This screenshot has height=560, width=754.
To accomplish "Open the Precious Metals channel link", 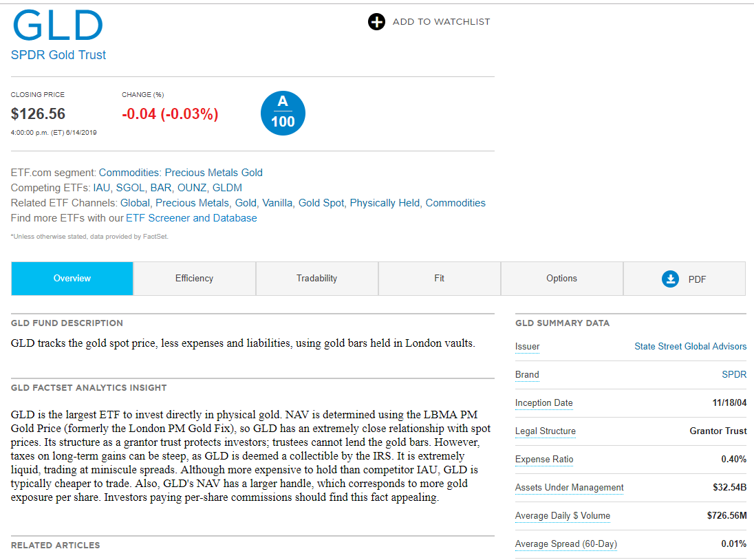I will tap(193, 203).
